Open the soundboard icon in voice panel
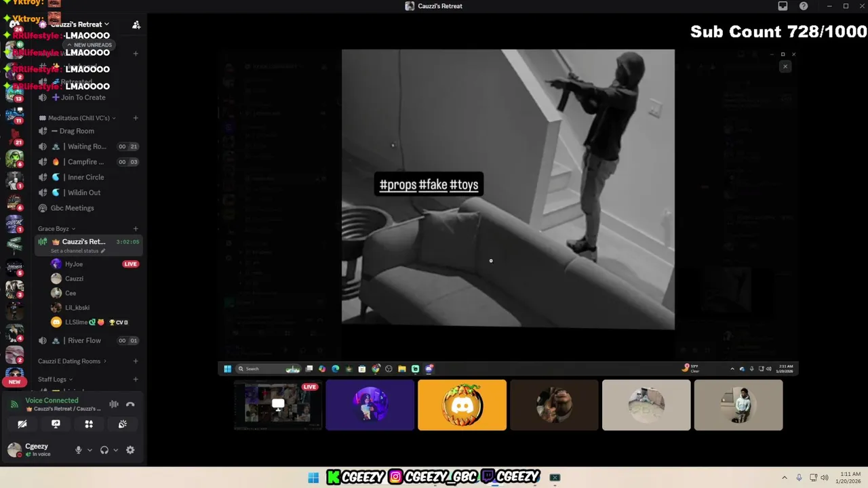 coord(122,424)
